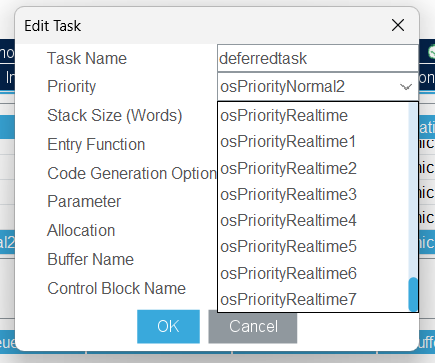
Task: Close the Edit Task dialog
Action: 398,25
